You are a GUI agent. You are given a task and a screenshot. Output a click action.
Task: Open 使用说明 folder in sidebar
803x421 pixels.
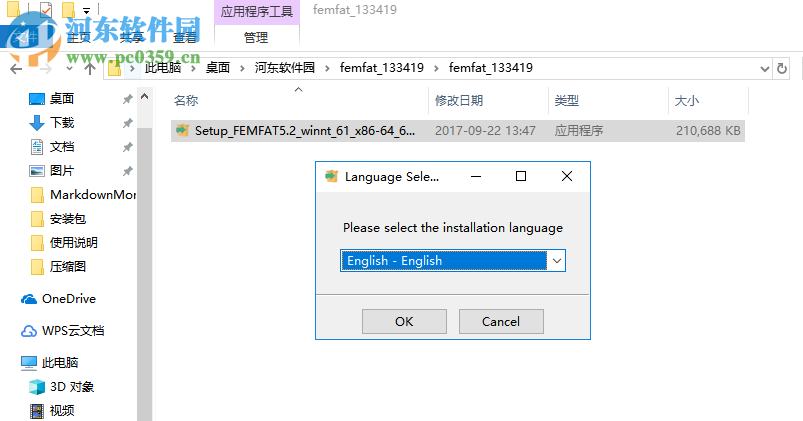point(73,243)
